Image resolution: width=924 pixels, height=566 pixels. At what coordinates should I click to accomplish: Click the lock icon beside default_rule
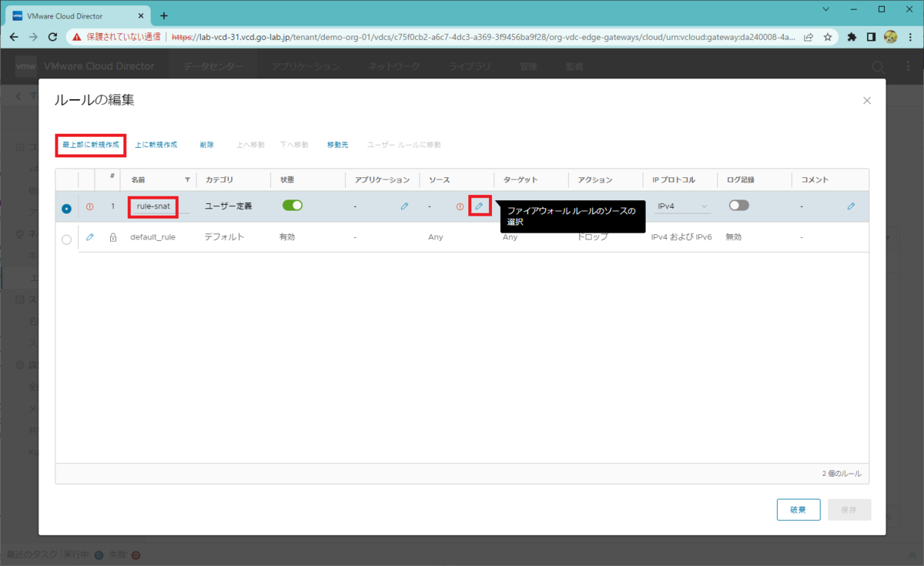point(113,237)
